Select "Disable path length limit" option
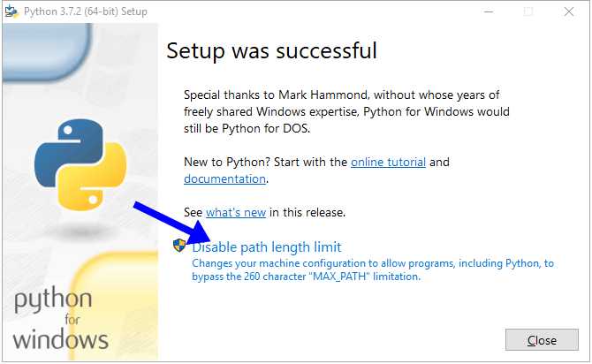Screen dimensions: 592x364 click(x=266, y=247)
